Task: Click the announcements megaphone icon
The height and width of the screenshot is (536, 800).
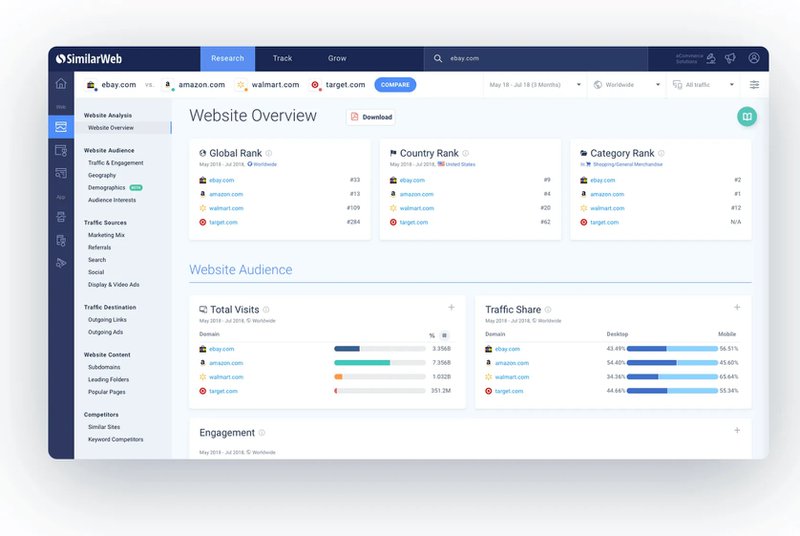Action: tap(730, 58)
